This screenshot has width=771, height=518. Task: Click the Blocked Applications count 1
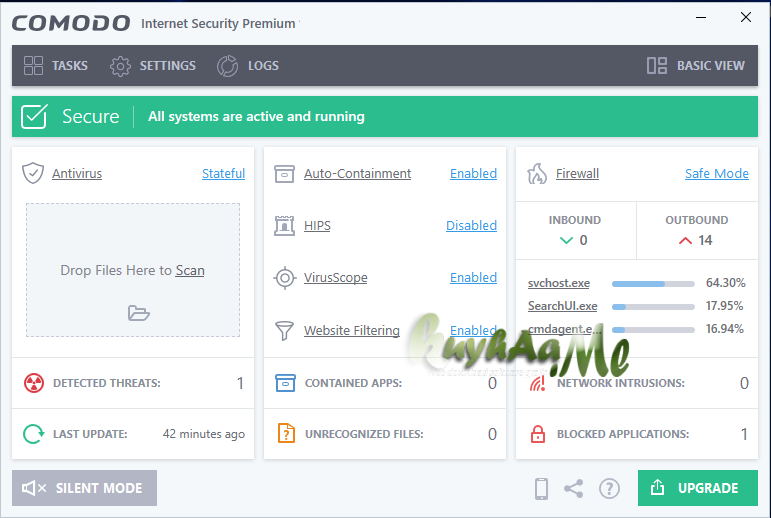[x=744, y=434]
